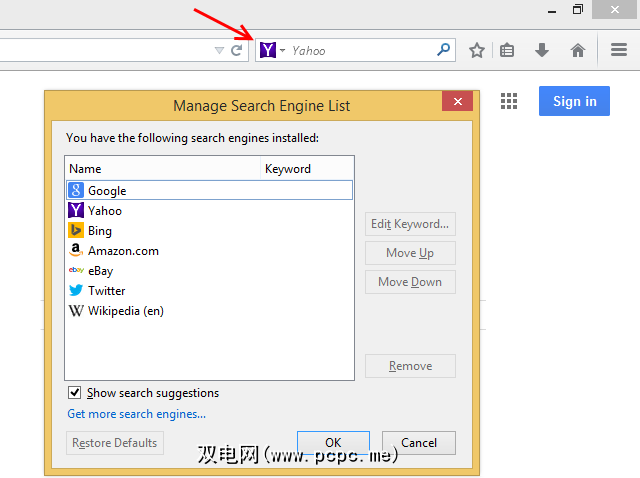640x478 pixels.
Task: Select Amazon.com in the engine list
Action: (209, 251)
